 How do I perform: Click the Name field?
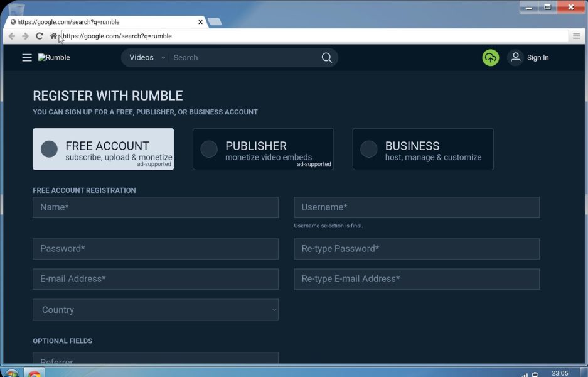pos(155,207)
